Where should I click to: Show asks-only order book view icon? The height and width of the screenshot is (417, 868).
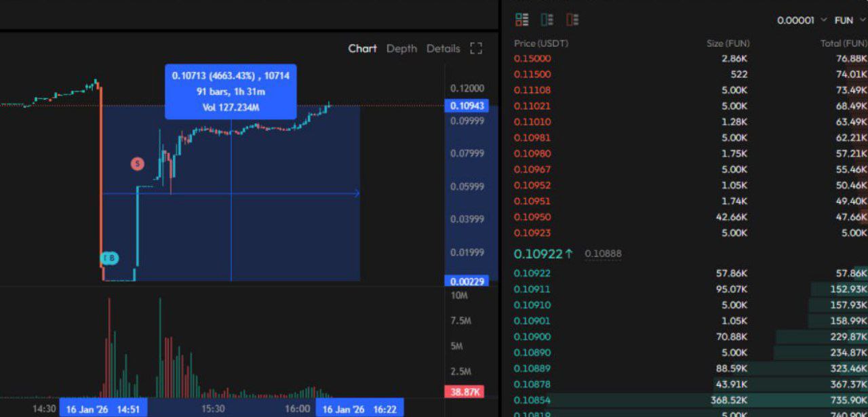(572, 20)
